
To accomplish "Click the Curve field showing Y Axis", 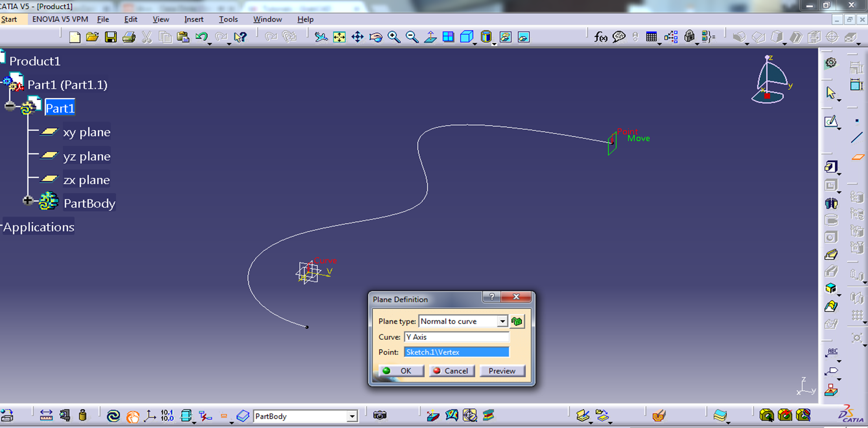I will pyautogui.click(x=456, y=337).
